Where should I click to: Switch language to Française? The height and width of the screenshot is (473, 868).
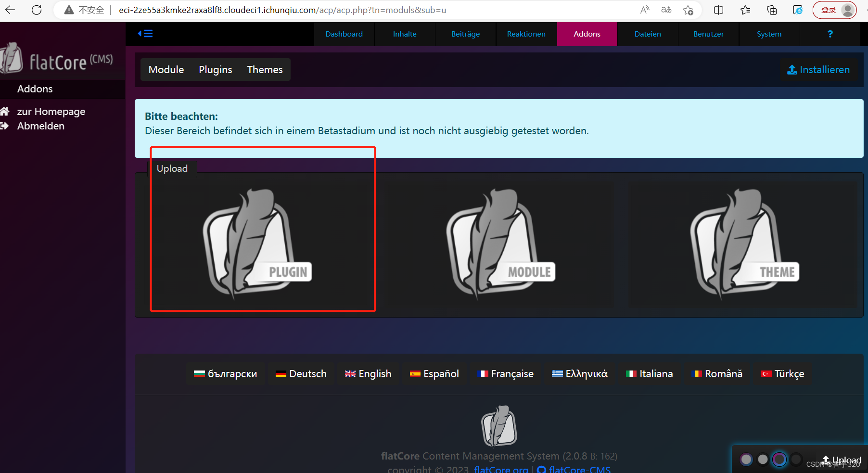(506, 374)
